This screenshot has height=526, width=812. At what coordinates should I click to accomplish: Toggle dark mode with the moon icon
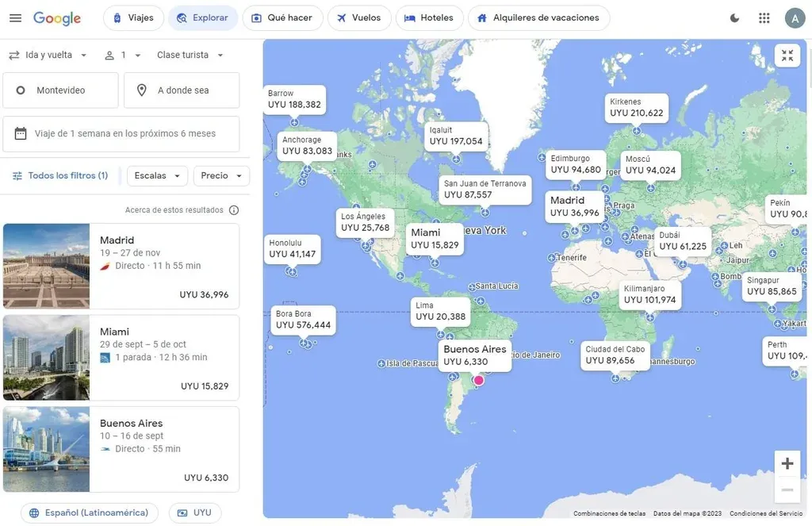(734, 17)
